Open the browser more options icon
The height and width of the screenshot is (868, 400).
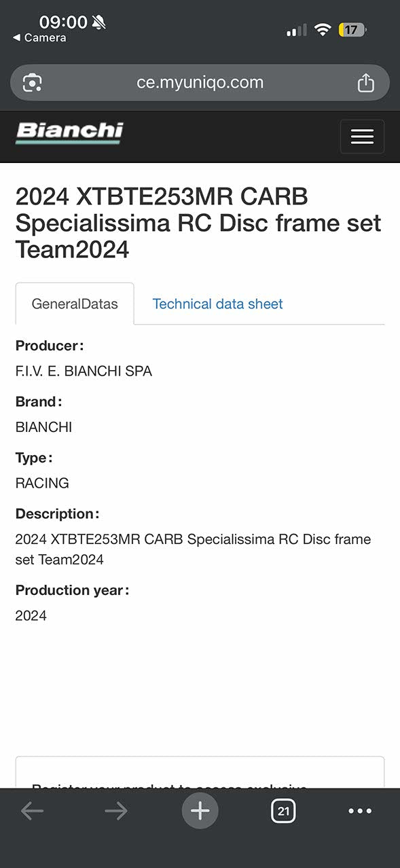click(x=360, y=810)
